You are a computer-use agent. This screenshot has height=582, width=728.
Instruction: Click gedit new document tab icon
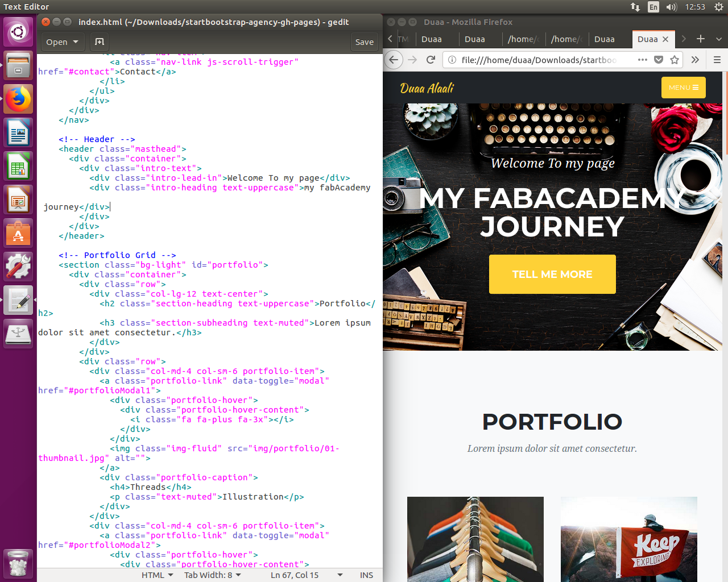point(100,42)
